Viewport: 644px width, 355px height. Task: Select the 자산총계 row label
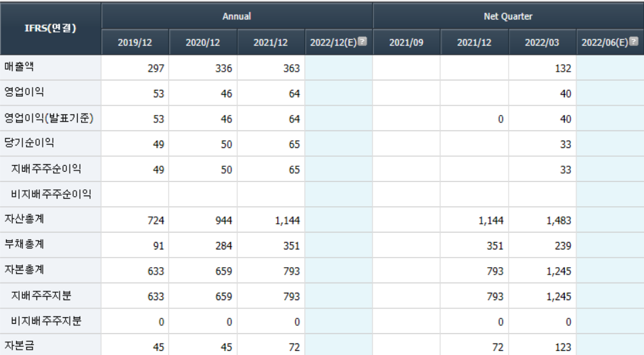[24, 218]
